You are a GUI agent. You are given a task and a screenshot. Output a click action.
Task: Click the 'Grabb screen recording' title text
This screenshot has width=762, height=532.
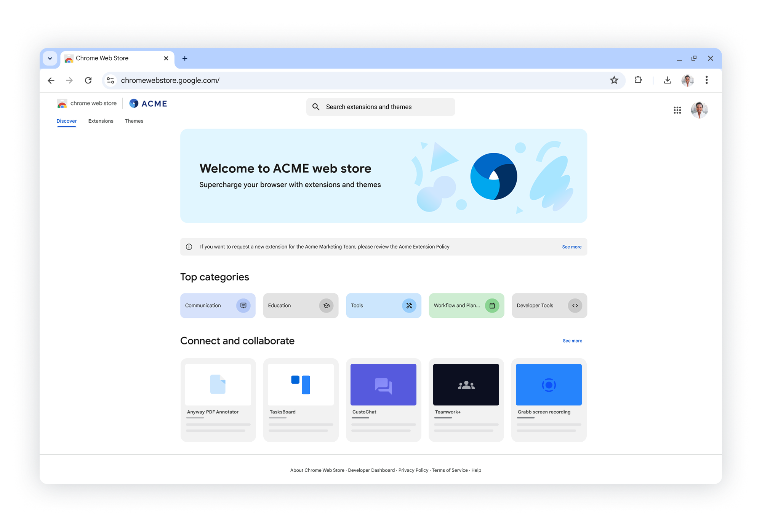pos(544,412)
